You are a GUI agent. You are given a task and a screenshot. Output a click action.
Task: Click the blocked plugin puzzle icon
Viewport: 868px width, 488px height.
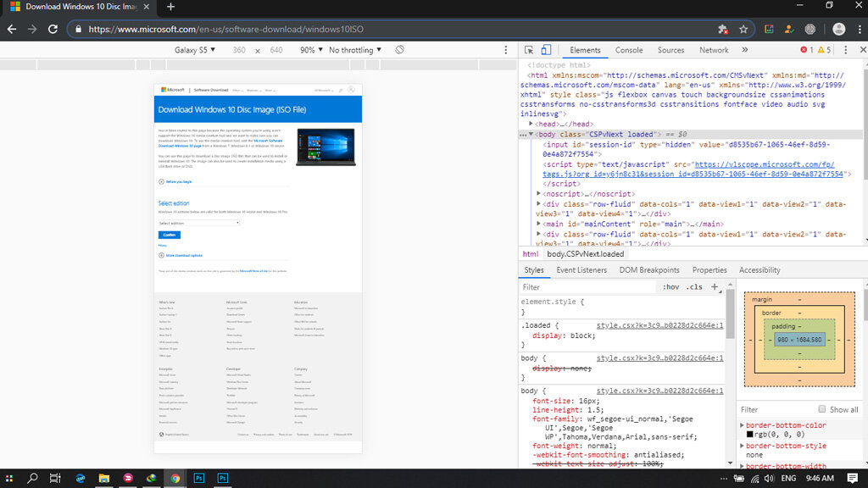click(x=722, y=30)
